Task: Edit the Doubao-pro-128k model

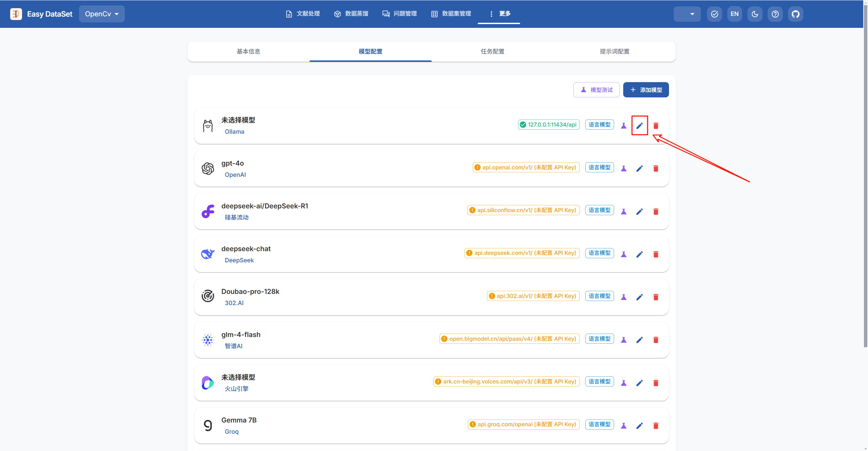Action: click(639, 297)
